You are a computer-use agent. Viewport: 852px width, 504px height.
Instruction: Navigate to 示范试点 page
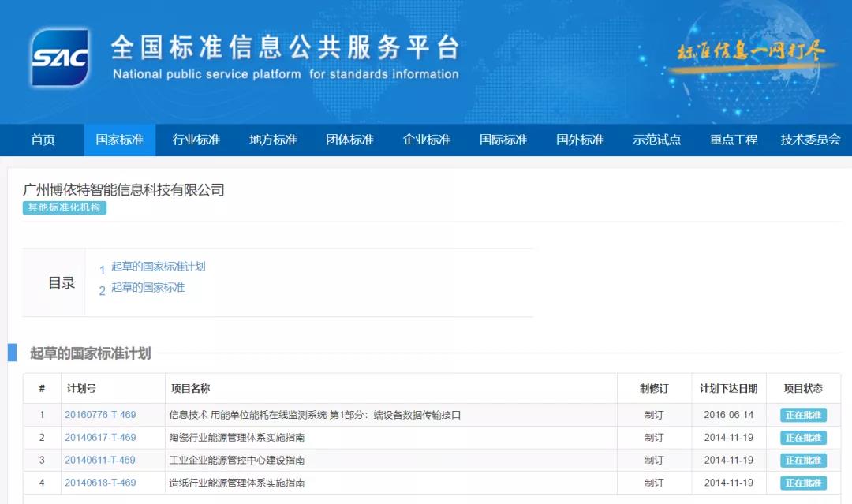pyautogui.click(x=656, y=140)
